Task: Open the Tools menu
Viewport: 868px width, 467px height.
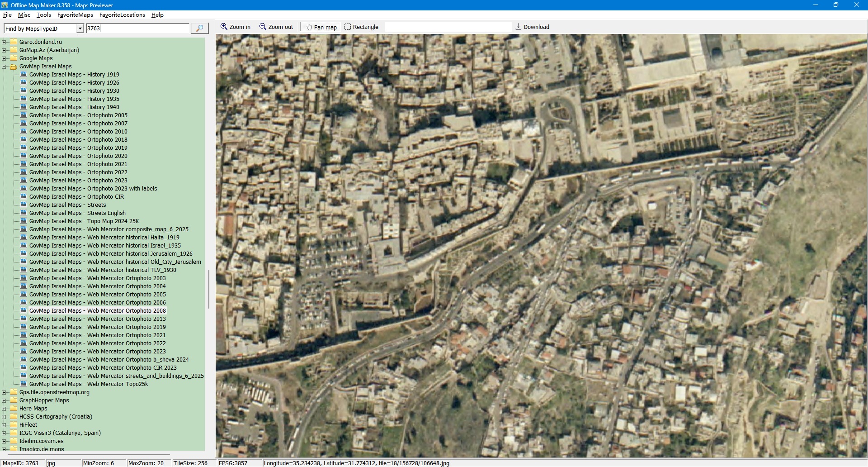Action: pyautogui.click(x=43, y=15)
